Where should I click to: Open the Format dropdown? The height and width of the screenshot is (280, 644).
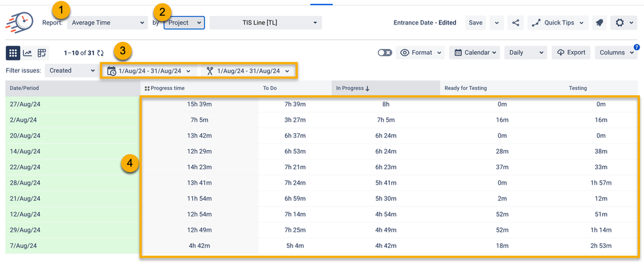coord(420,53)
